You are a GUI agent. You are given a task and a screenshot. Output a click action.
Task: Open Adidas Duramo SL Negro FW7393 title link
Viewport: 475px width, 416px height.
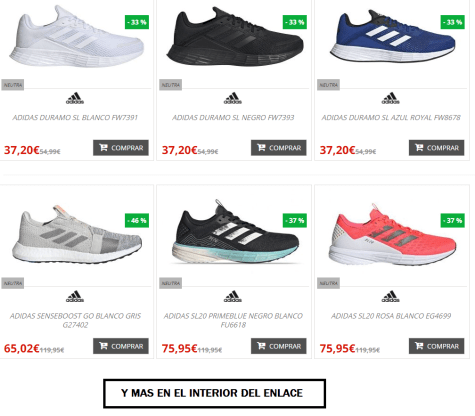click(233, 117)
